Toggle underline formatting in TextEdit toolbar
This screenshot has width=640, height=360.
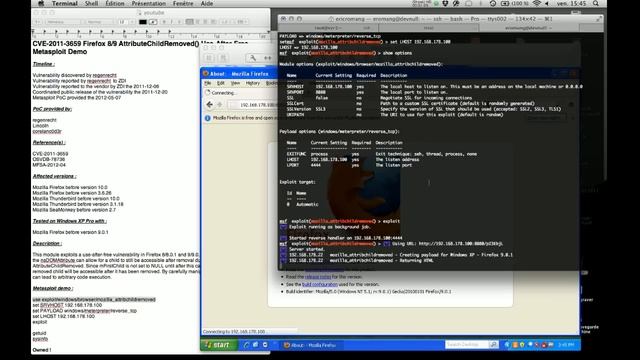point(179,22)
